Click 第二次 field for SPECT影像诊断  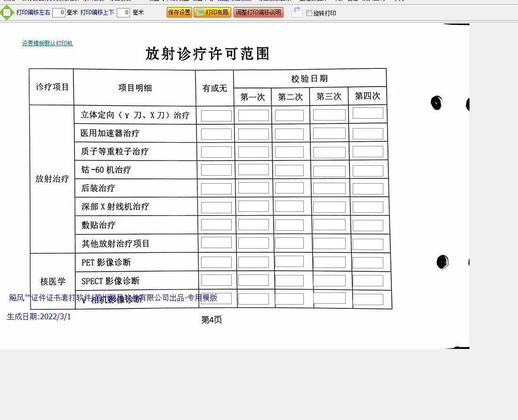click(289, 281)
